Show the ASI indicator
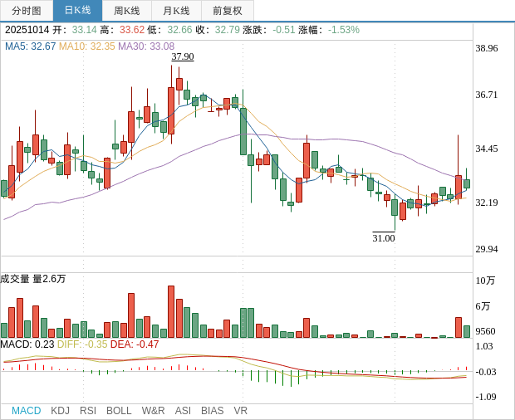The width and height of the screenshot is (515, 420). [x=183, y=411]
